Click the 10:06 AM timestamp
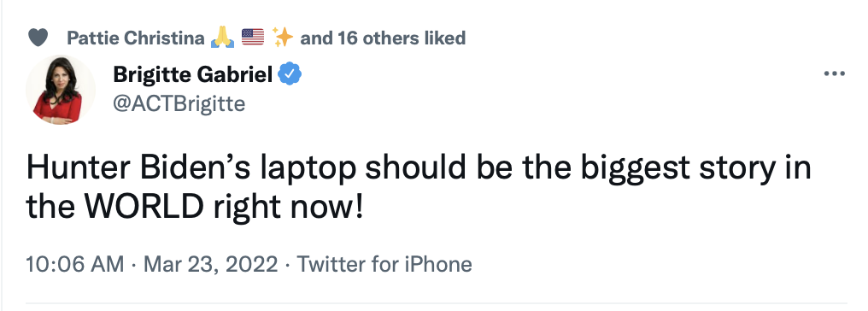The height and width of the screenshot is (311, 868). tap(75, 264)
